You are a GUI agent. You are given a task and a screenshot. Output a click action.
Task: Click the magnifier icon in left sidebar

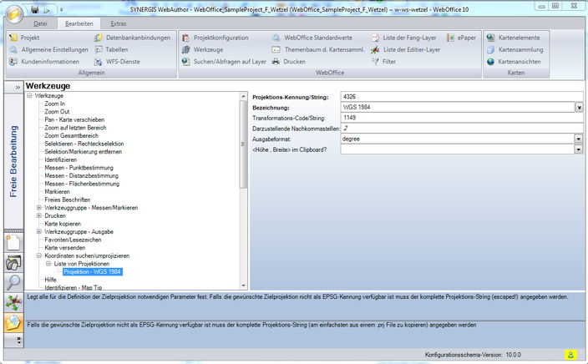[13, 282]
